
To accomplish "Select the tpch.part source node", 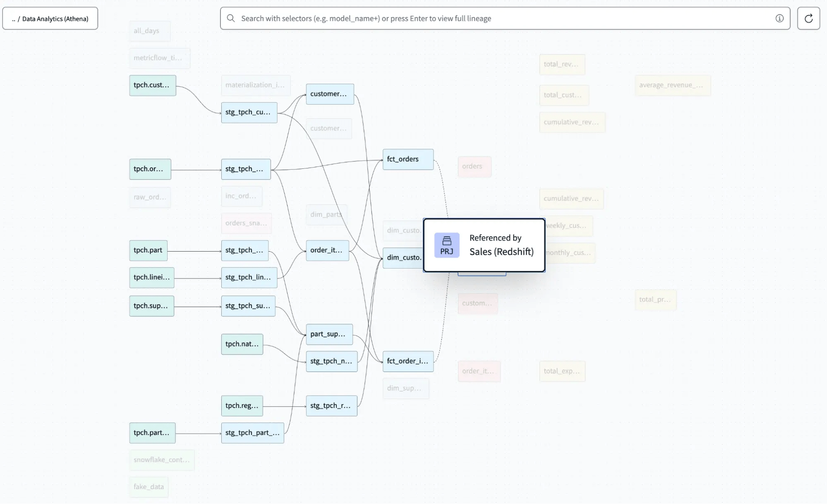I will 148,250.
